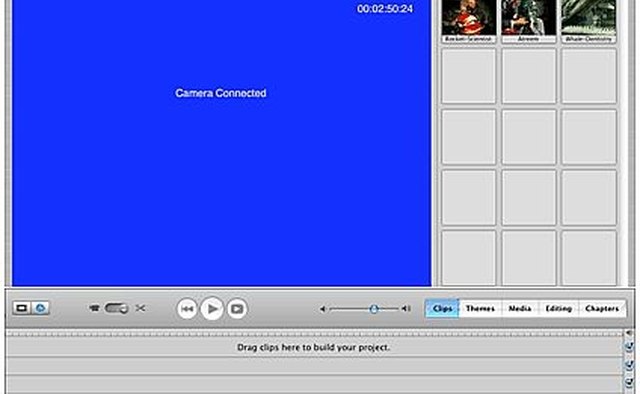Select the middle clip thumbnail in the top row

tap(529, 20)
